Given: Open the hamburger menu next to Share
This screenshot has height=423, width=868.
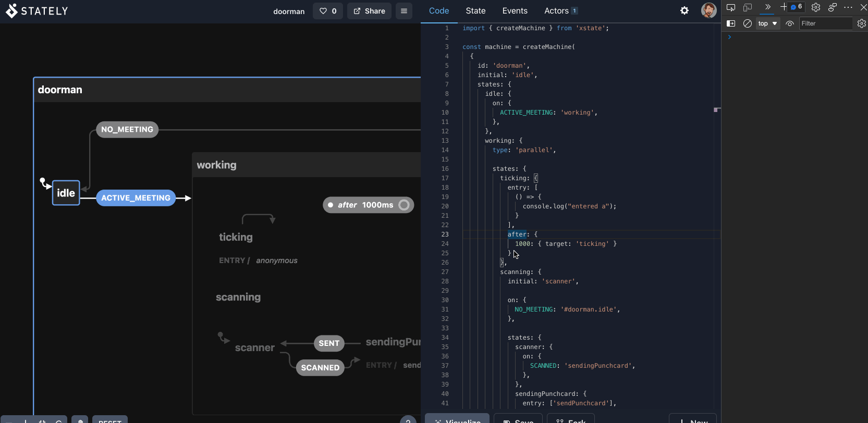Looking at the screenshot, I should point(404,11).
